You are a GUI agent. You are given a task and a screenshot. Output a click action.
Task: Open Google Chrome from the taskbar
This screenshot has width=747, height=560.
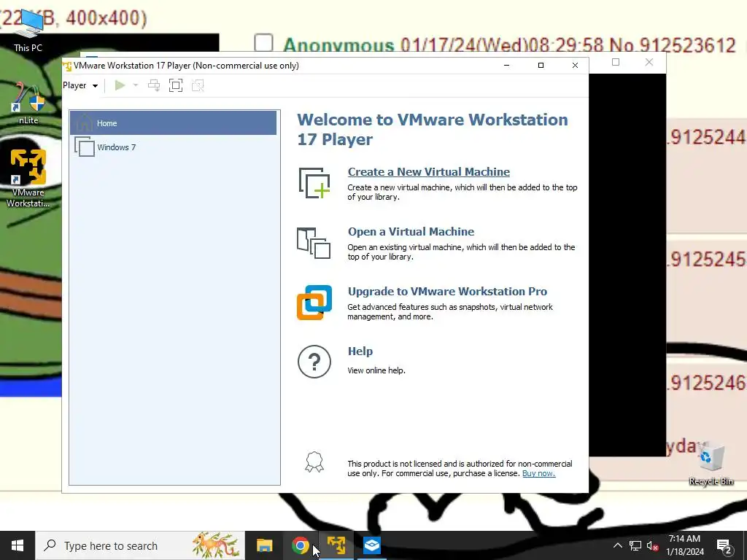coord(300,545)
